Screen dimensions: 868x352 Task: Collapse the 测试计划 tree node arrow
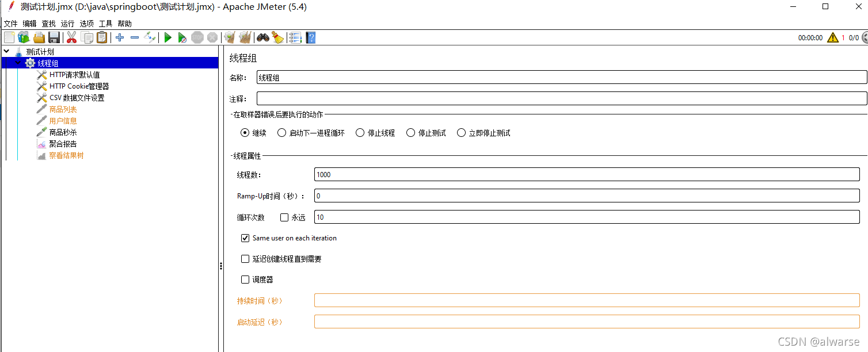tap(6, 51)
